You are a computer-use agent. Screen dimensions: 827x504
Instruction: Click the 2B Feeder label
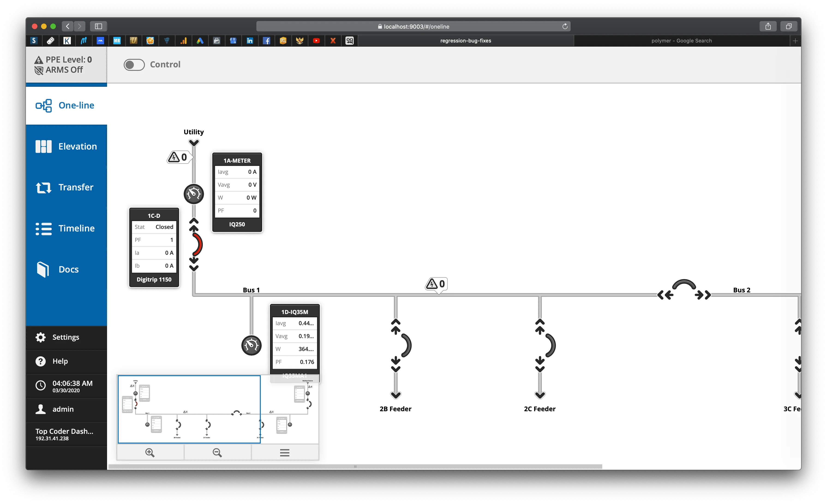click(x=395, y=409)
